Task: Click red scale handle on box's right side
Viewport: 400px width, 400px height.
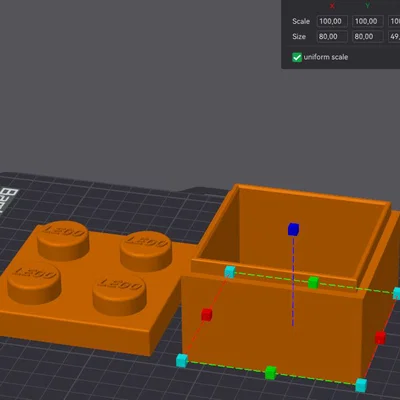Action: click(380, 338)
